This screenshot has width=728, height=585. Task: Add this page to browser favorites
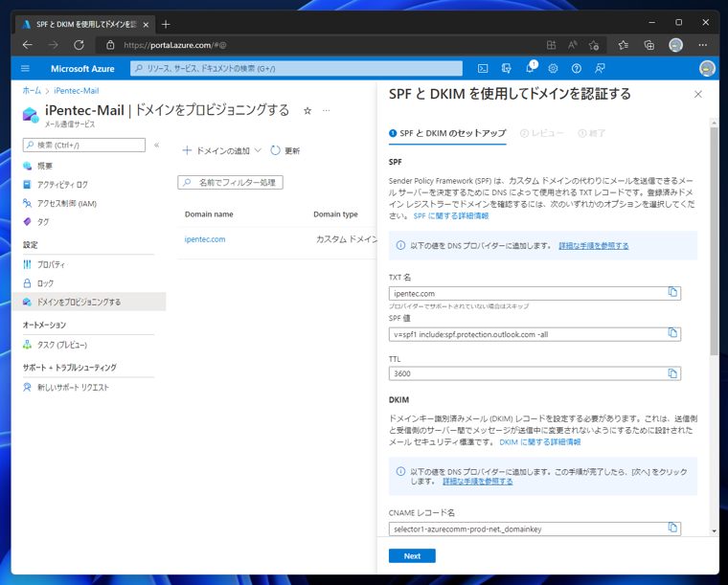[594, 45]
